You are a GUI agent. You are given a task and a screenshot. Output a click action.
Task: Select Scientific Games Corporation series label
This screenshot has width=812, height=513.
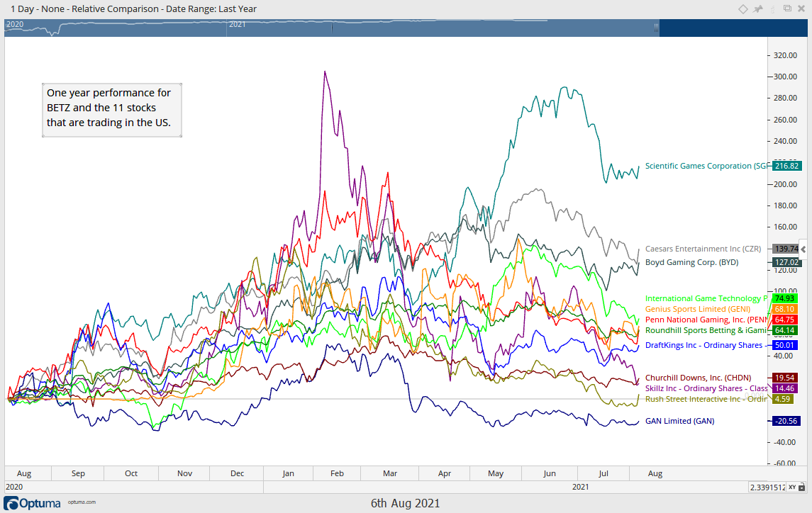pos(707,166)
